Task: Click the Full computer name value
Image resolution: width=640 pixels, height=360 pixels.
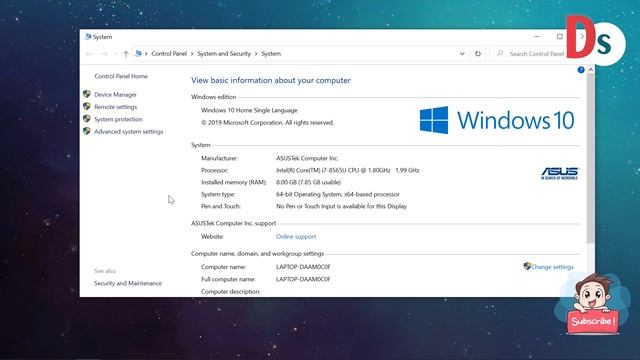Action: point(303,279)
